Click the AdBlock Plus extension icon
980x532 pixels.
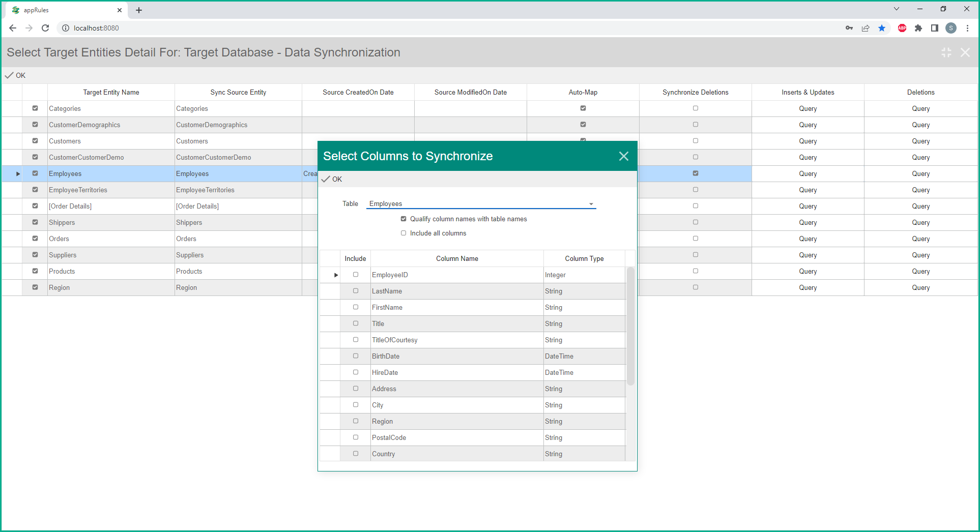pyautogui.click(x=902, y=28)
